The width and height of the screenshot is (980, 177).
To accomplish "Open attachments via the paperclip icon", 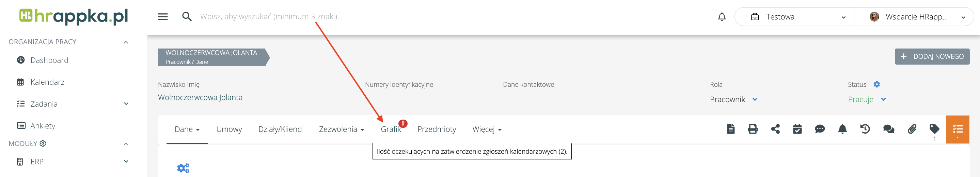I will click(x=912, y=129).
